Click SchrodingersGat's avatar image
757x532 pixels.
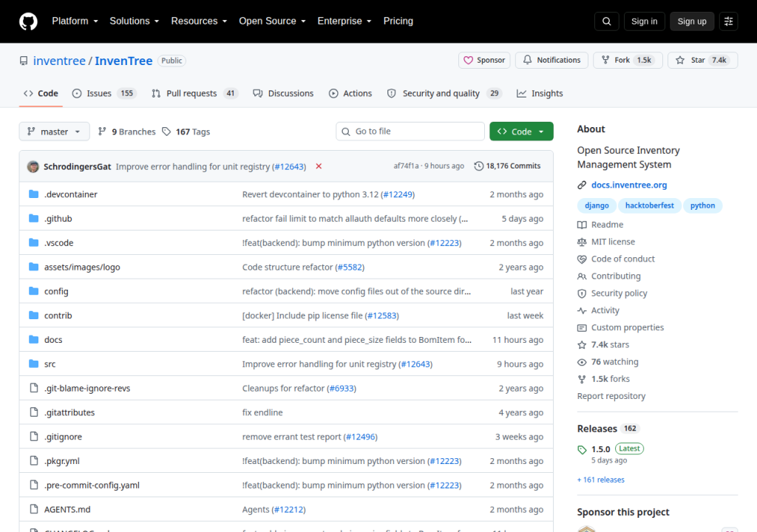pos(33,166)
